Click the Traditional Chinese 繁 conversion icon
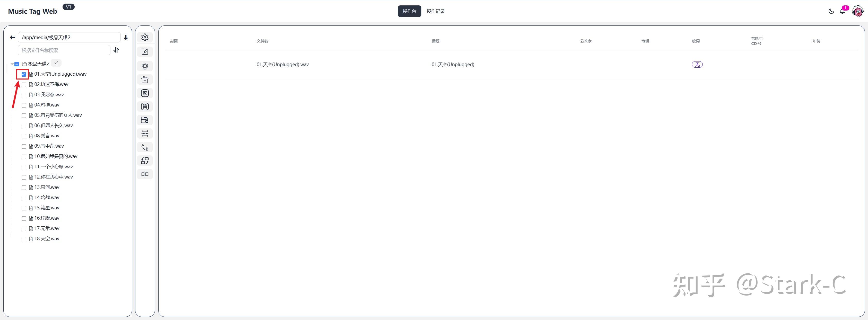Screen dimensions: 868x320 [x=145, y=93]
